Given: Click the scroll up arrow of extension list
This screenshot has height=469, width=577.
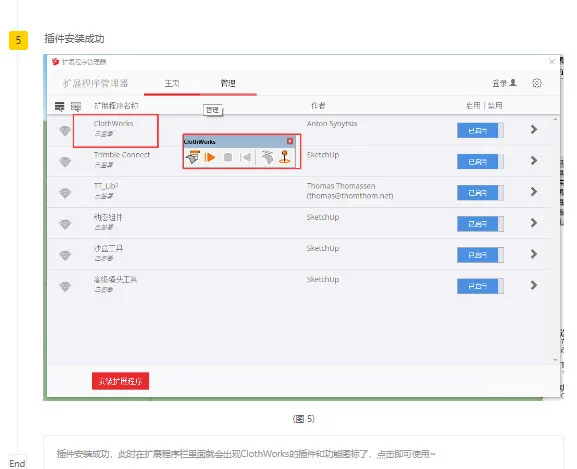Looking at the screenshot, I should (x=555, y=120).
